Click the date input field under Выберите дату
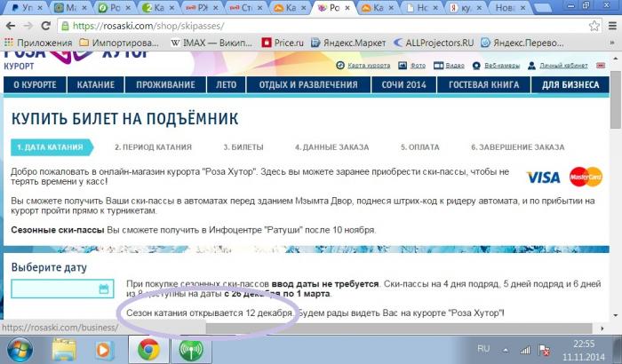 tap(62, 289)
